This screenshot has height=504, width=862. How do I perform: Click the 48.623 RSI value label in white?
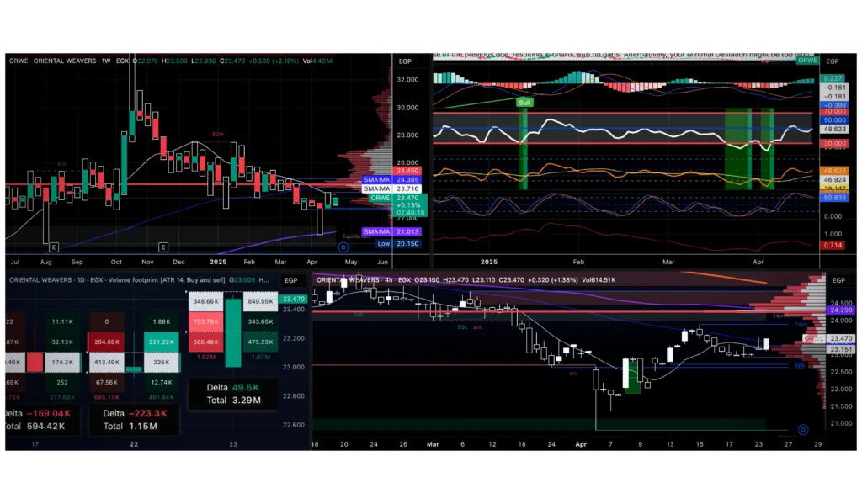point(834,130)
